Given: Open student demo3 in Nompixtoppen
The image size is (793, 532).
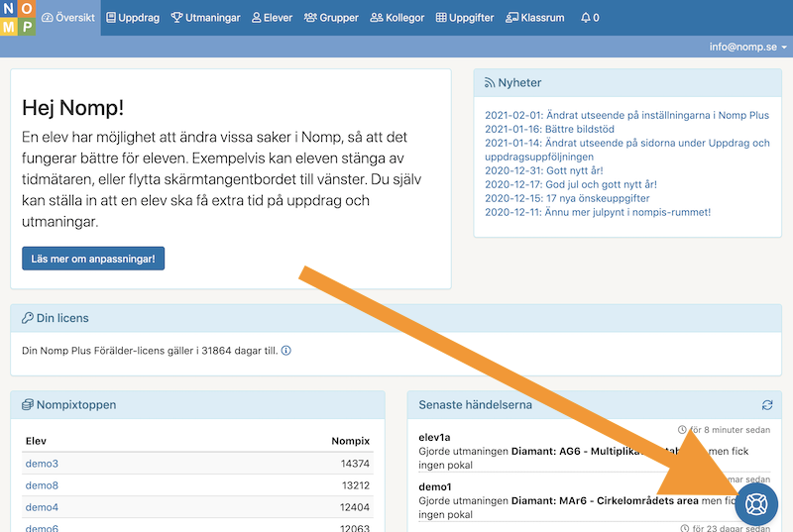Looking at the screenshot, I should 42,464.
